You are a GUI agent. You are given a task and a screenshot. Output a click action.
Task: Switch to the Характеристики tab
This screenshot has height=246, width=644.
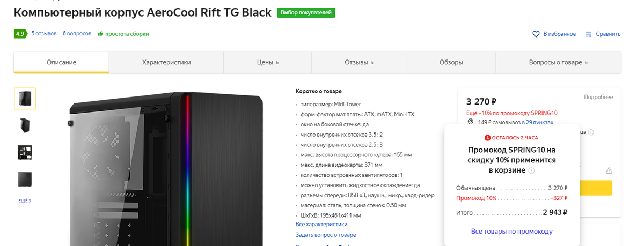166,62
